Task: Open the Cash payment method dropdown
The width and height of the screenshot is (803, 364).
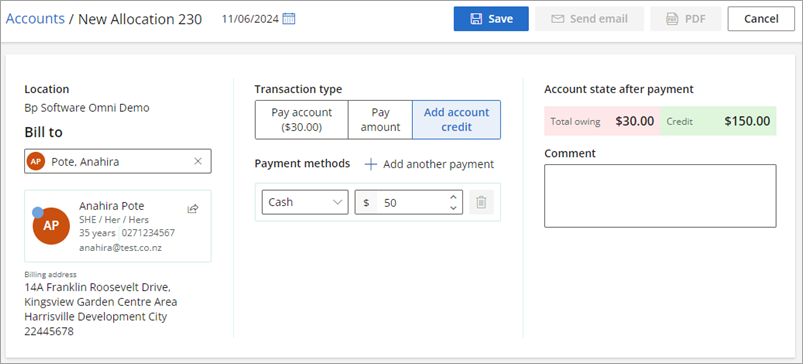Action: [305, 202]
